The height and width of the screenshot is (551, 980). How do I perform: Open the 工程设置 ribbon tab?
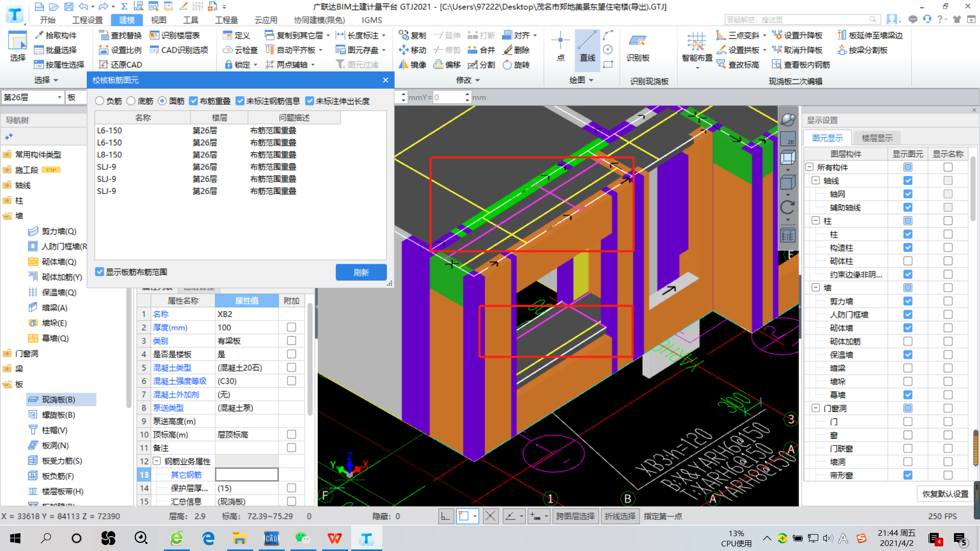click(87, 20)
